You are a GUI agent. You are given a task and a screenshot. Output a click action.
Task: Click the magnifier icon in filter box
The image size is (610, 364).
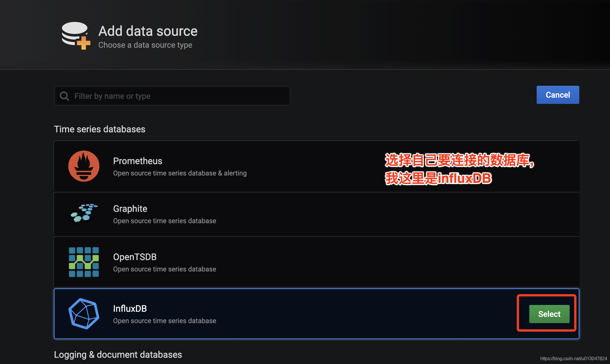(x=65, y=96)
